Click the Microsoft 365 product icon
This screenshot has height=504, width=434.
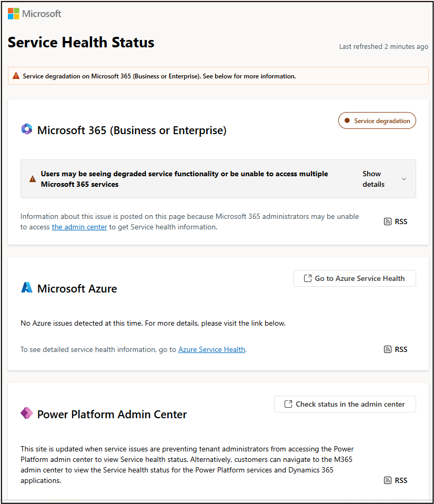click(27, 129)
